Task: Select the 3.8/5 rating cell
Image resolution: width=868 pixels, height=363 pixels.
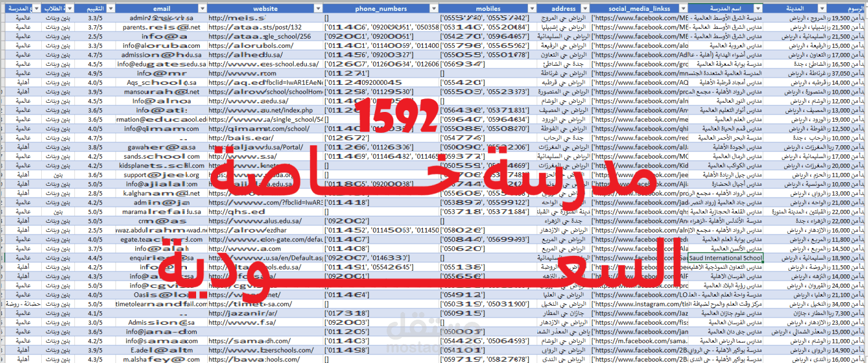Action: pyautogui.click(x=95, y=148)
